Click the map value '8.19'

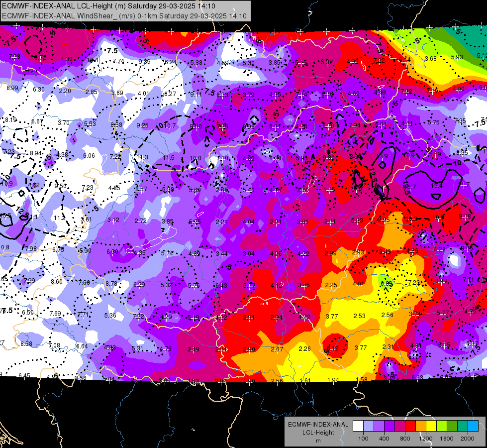(x=11, y=119)
